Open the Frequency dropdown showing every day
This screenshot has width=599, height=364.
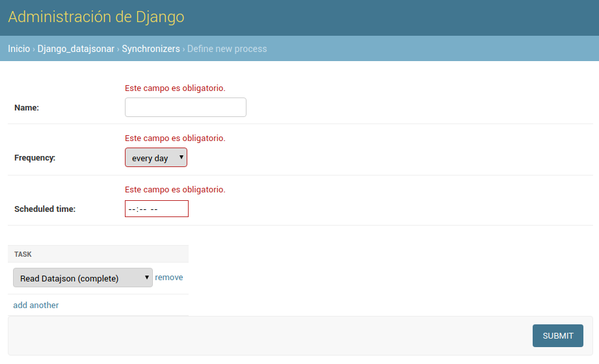tap(156, 158)
